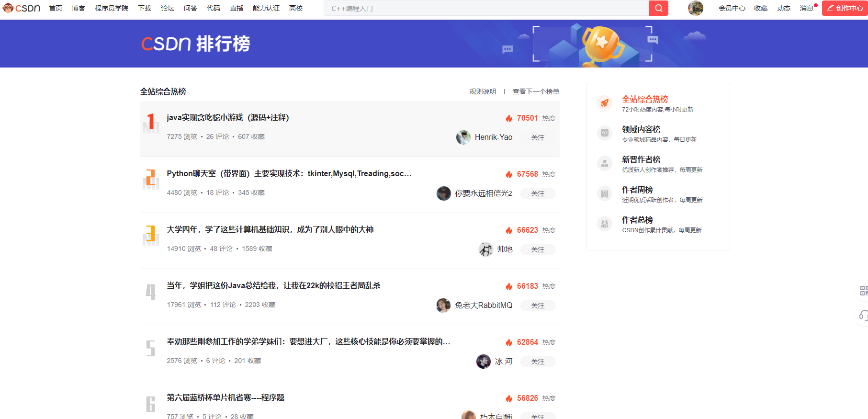The height and width of the screenshot is (419, 868).
Task: Select 作者周榜 in sidebar
Action: pyautogui.click(x=637, y=190)
